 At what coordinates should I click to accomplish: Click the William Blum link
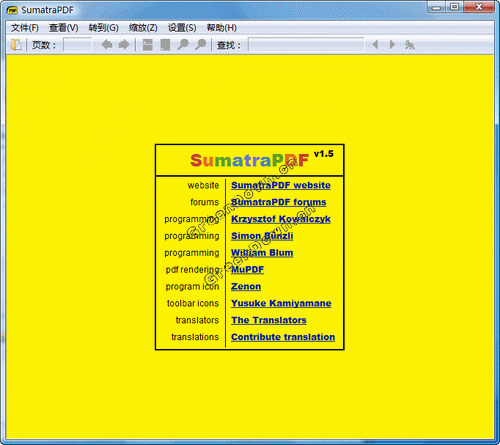click(262, 253)
